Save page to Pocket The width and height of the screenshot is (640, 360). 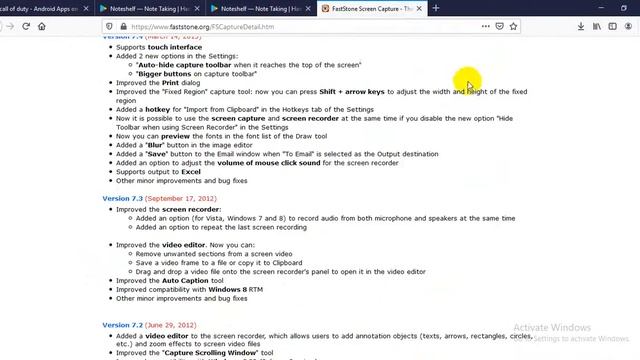click(500, 27)
